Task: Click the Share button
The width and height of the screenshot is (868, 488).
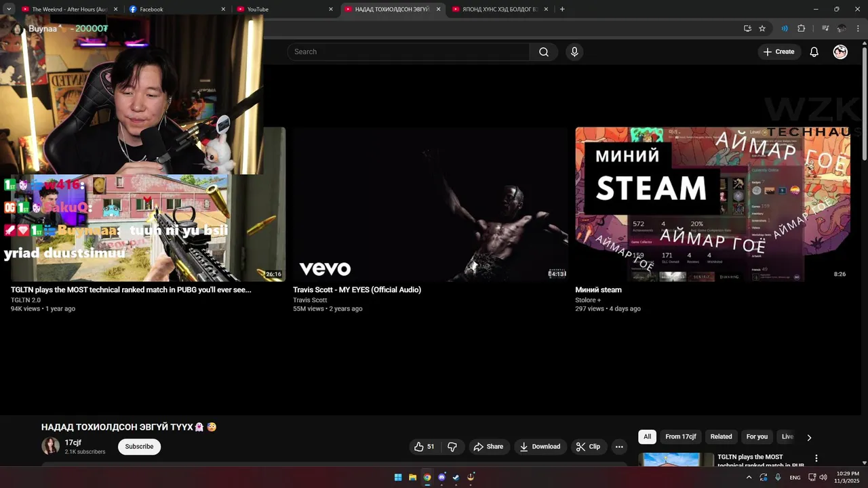Action: [488, 447]
